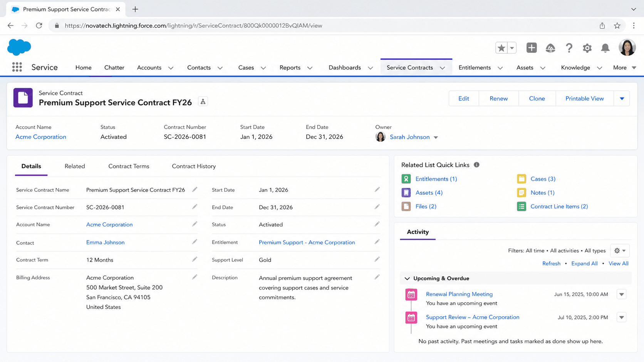Open the Cases tab dropdown chevron
The height and width of the screenshot is (362, 644).
(263, 68)
